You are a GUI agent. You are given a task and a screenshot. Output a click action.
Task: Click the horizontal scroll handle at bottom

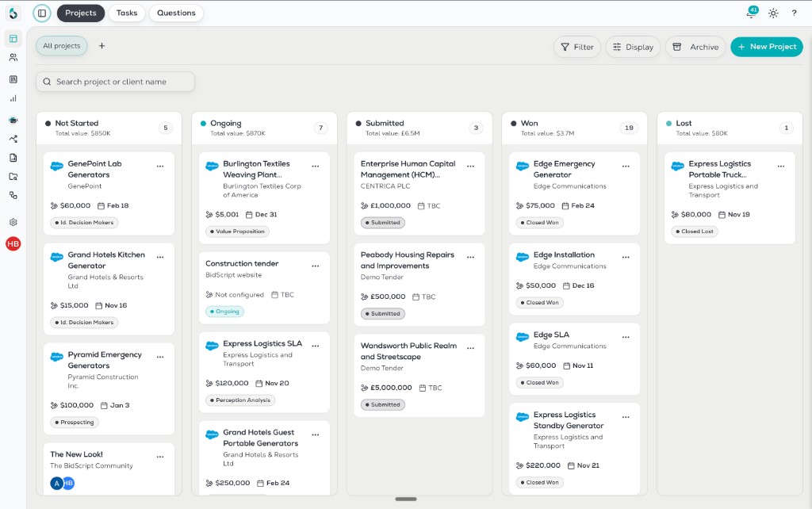point(406,499)
